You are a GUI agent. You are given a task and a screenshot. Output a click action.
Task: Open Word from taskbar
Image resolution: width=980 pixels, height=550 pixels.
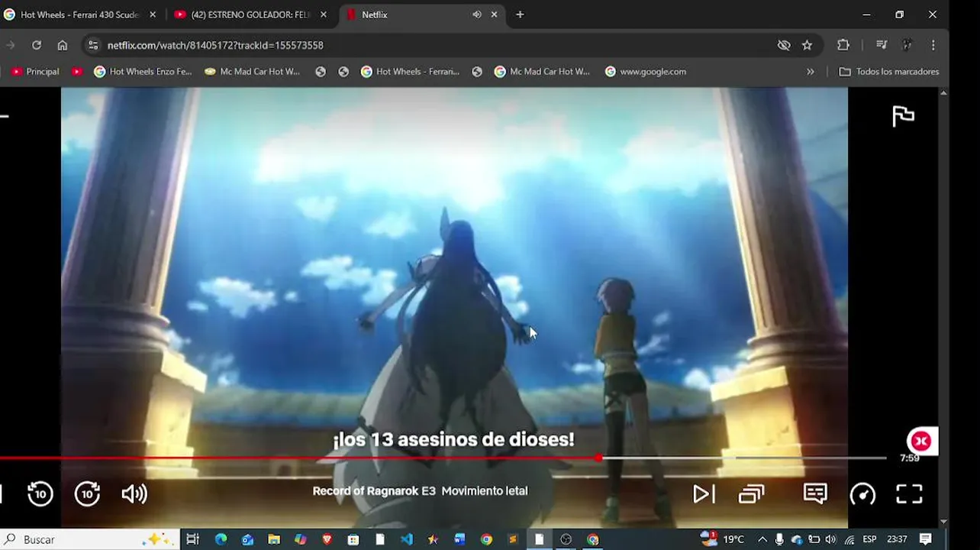click(459, 539)
